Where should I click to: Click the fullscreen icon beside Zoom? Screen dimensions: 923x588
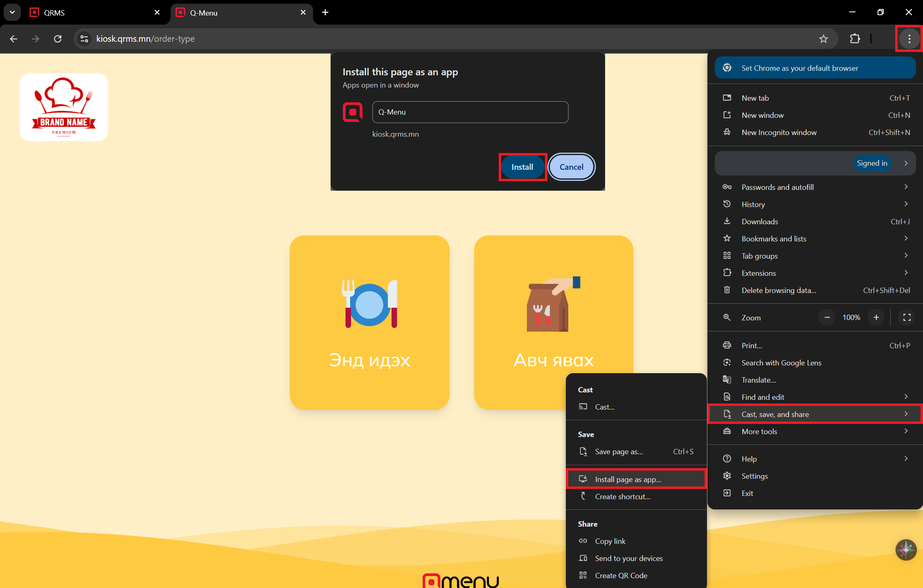[x=907, y=318]
